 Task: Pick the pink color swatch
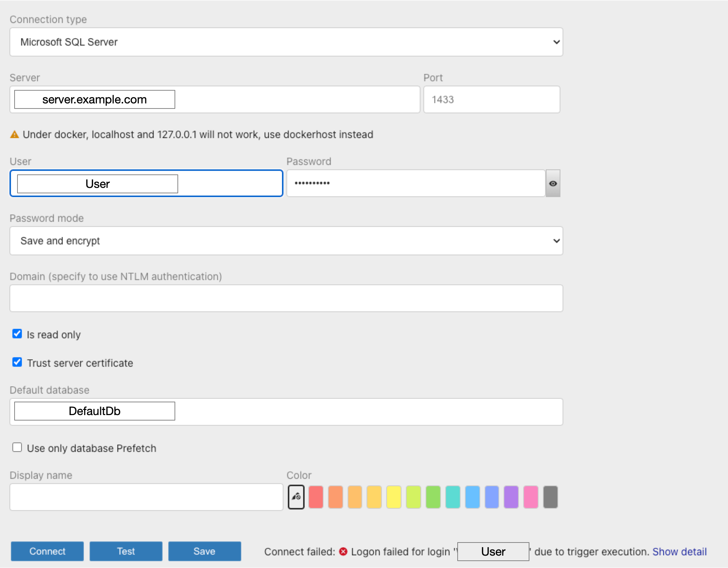(x=531, y=497)
